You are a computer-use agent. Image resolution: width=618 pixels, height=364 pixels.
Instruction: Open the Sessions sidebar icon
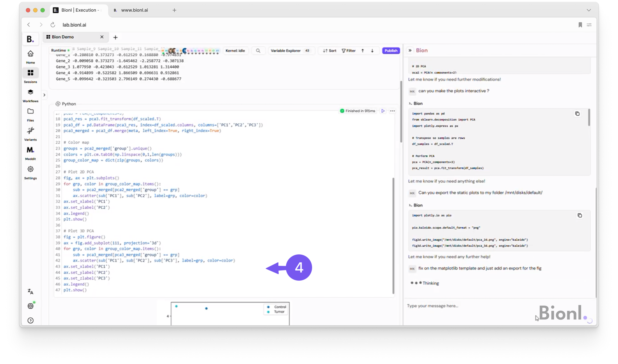[30, 73]
